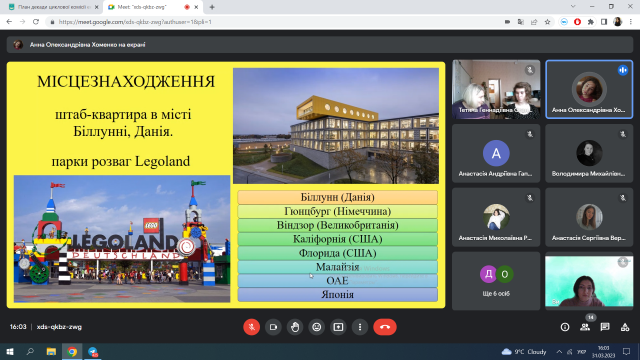
Task: Open Activities shapes icon
Action: click(x=625, y=327)
